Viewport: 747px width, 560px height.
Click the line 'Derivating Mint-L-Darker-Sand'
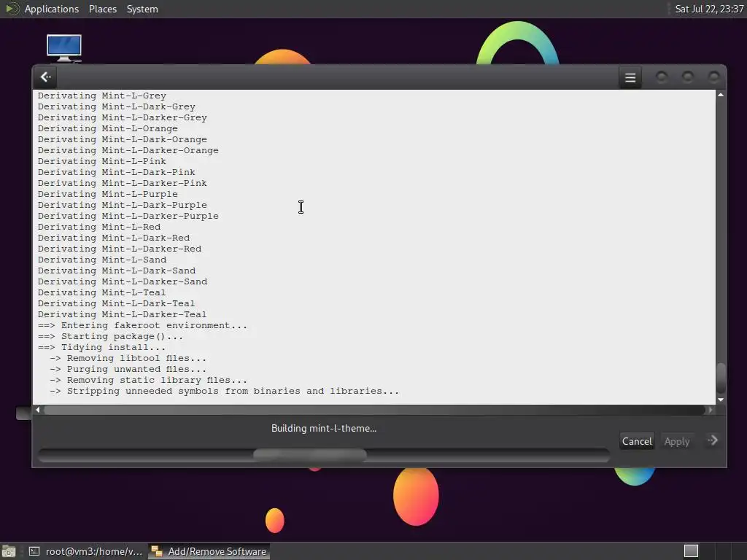pyautogui.click(x=123, y=282)
